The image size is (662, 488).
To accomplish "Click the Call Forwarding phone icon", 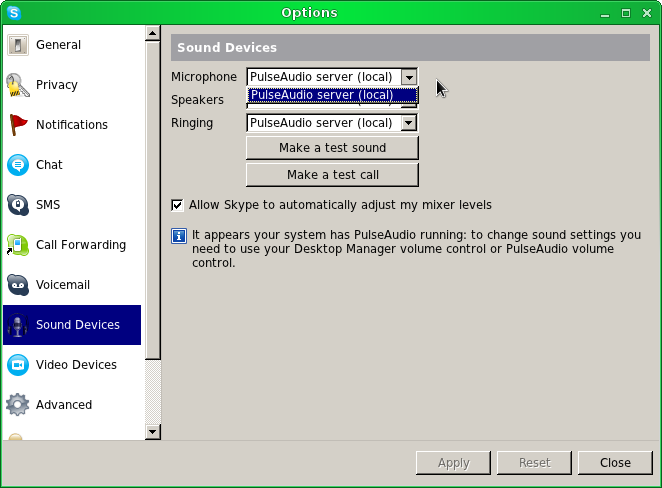I will click(x=18, y=245).
